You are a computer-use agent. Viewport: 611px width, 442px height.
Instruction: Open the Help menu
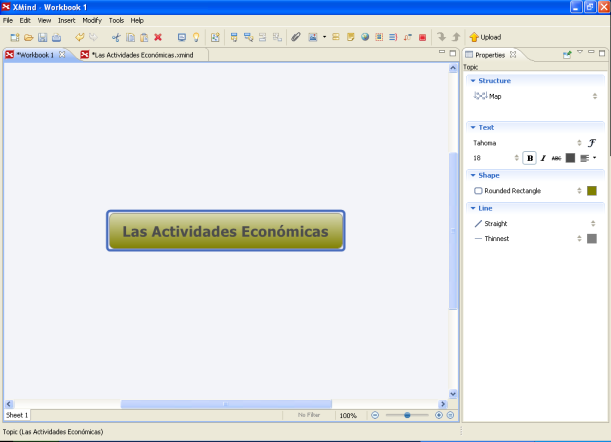point(137,20)
